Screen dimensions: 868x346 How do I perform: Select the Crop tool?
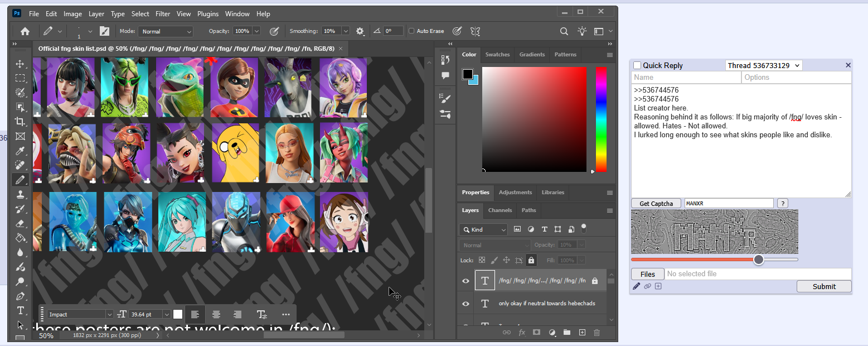pyautogui.click(x=20, y=122)
